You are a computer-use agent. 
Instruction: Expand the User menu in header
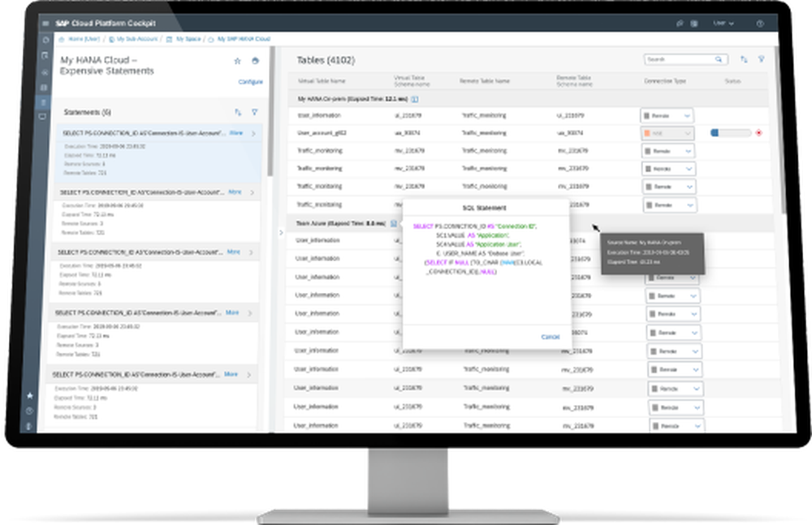point(723,24)
